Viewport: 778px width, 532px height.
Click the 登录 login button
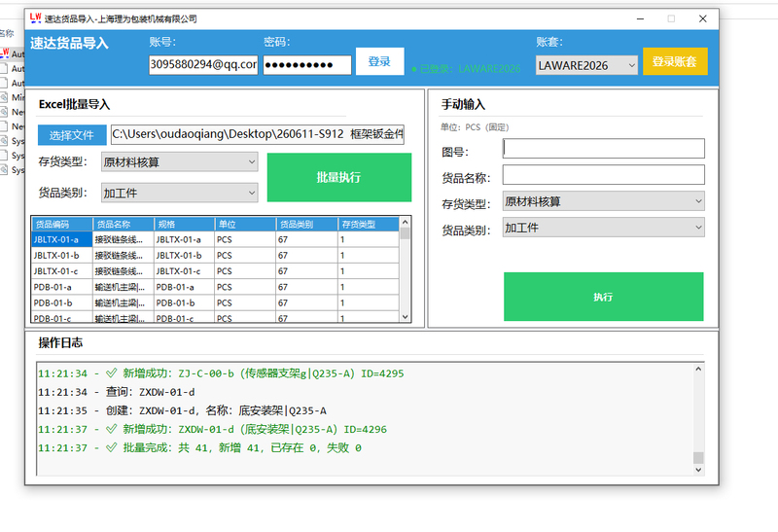tap(379, 61)
